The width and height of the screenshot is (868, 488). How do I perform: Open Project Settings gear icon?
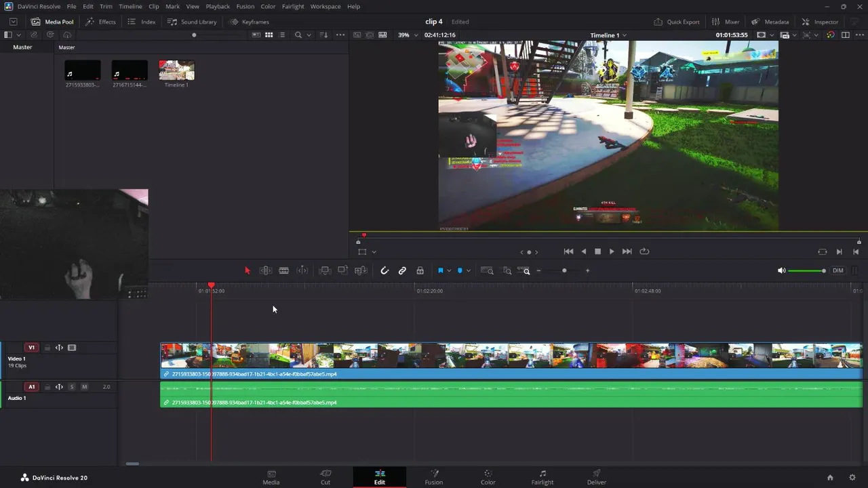(852, 477)
